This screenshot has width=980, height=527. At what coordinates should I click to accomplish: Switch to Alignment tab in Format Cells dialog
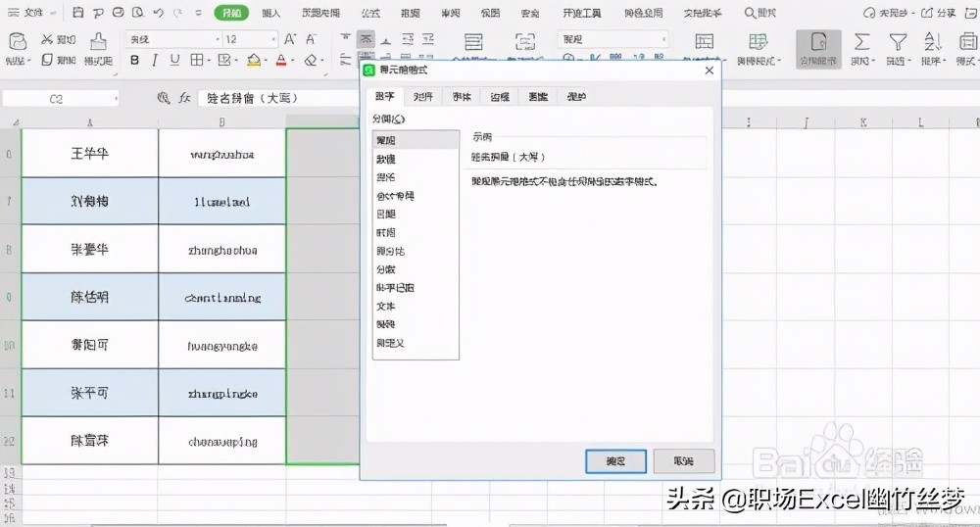point(423,96)
